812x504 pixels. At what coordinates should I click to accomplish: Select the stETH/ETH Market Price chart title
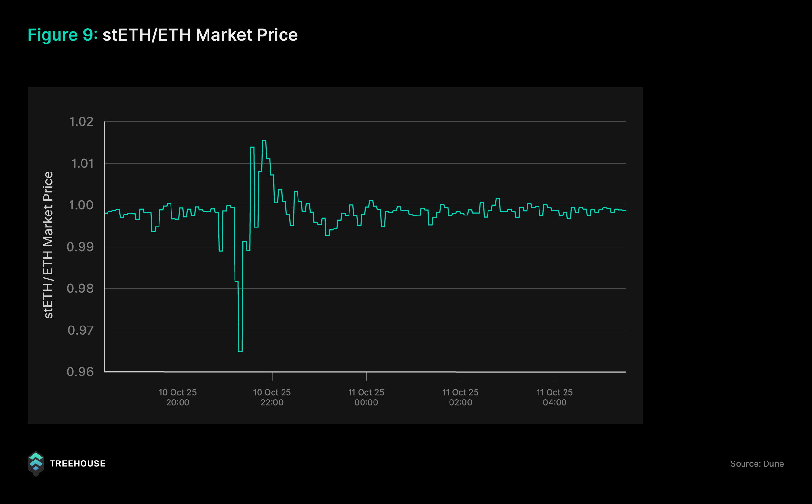[200, 35]
